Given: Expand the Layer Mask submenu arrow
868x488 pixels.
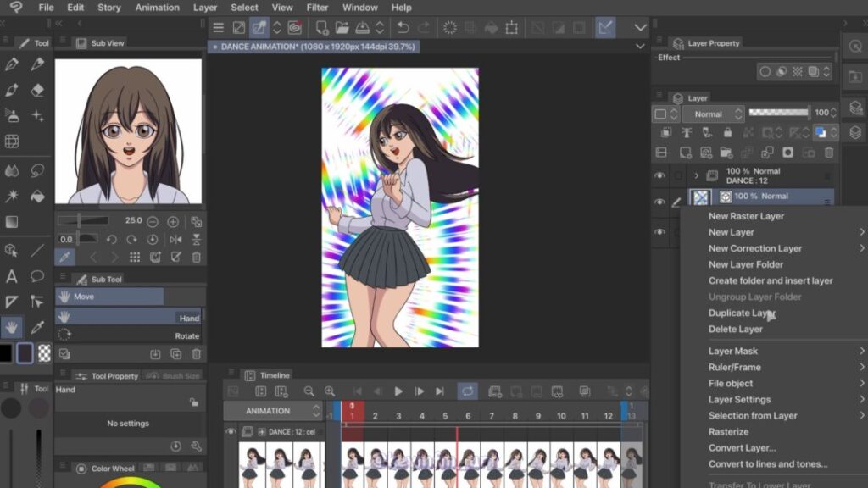Looking at the screenshot, I should tap(862, 351).
